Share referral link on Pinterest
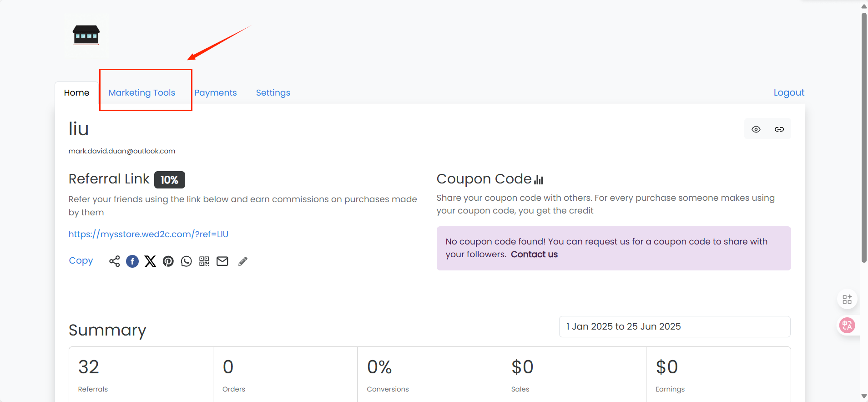Viewport: 868px width, 402px height. pos(168,261)
